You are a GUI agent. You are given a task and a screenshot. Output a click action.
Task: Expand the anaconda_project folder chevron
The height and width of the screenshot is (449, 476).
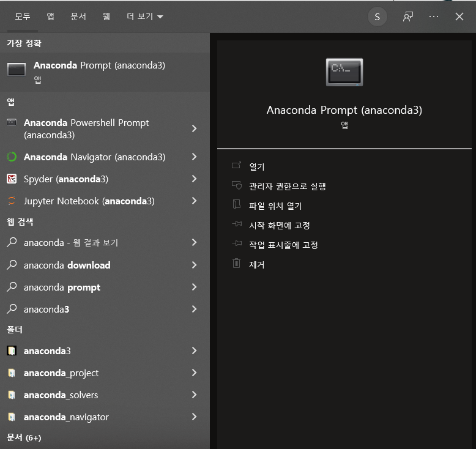tap(195, 373)
